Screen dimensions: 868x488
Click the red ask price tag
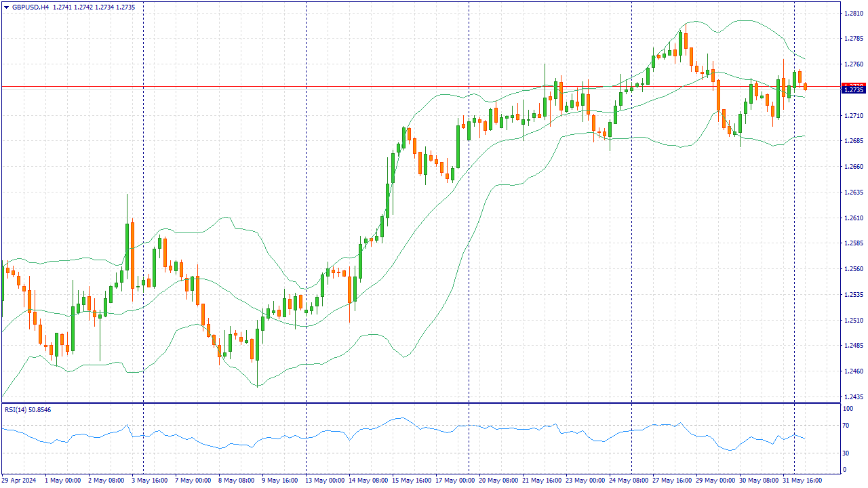[x=852, y=85]
